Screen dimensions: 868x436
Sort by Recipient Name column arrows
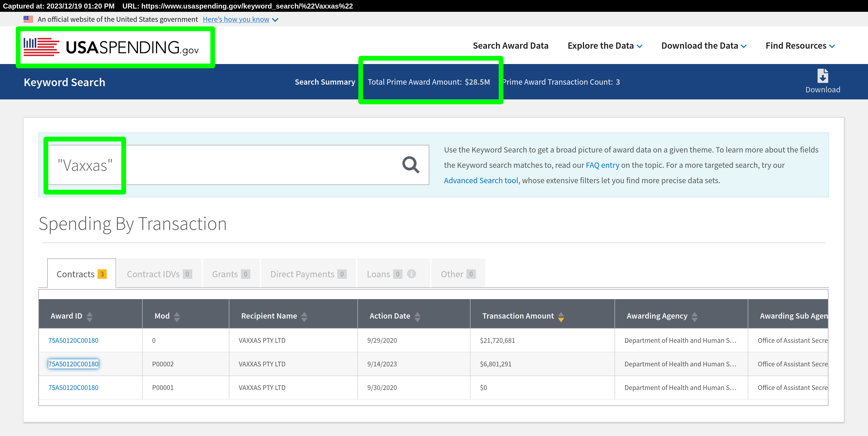tap(304, 317)
